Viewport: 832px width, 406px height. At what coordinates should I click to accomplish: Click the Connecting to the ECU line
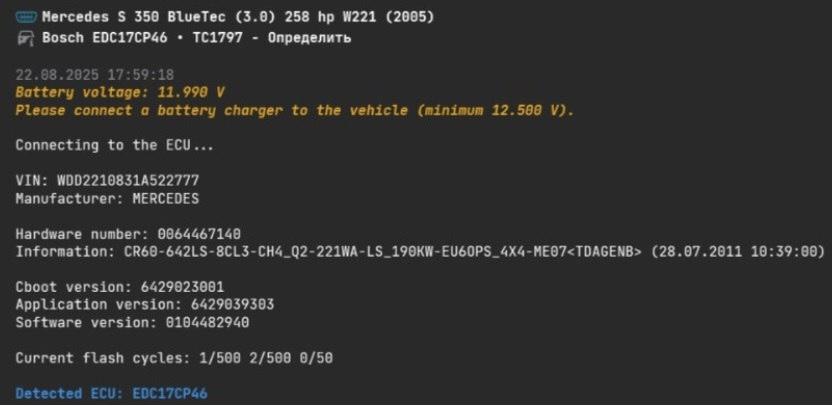115,145
